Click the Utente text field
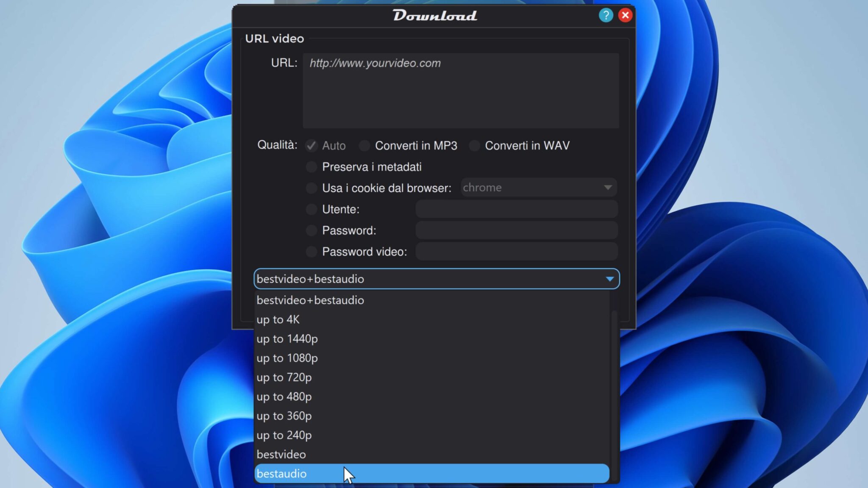The height and width of the screenshot is (488, 868). click(x=516, y=209)
